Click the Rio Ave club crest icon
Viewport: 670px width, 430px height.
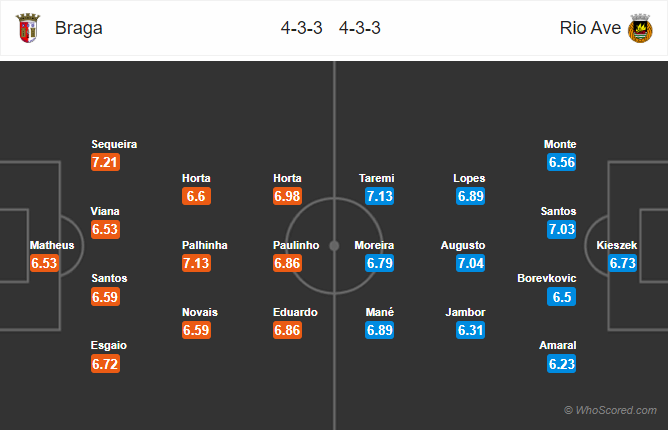640,28
